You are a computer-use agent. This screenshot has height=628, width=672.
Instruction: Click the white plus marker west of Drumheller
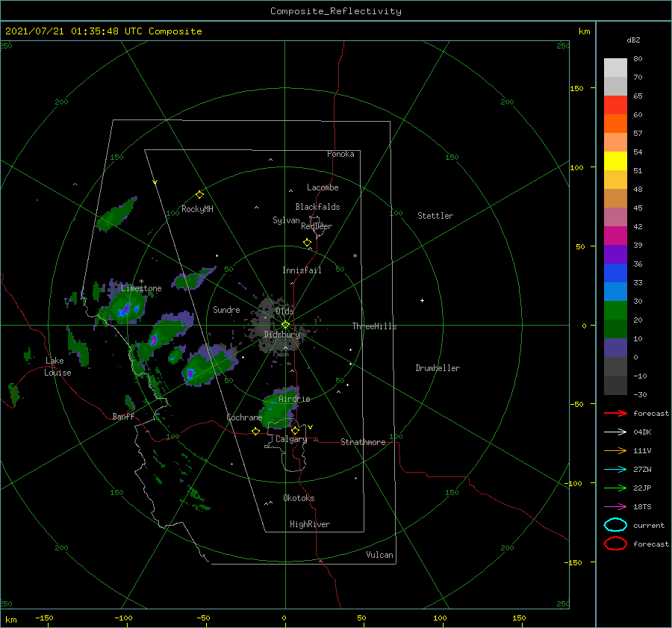click(x=422, y=300)
